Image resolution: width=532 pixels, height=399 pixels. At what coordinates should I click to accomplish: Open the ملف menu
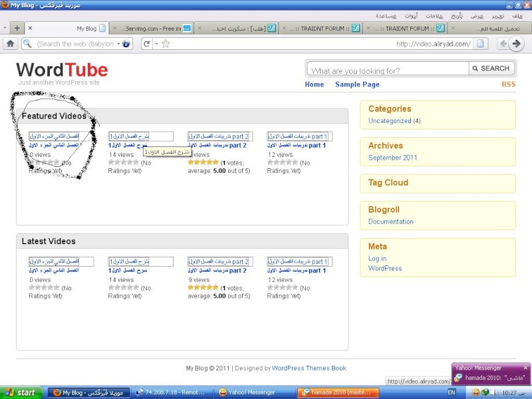(517, 15)
